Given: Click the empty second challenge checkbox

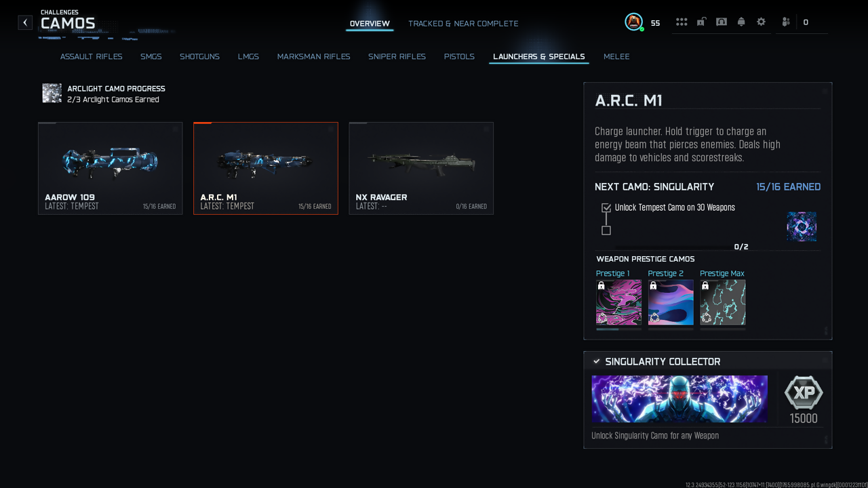Looking at the screenshot, I should click(606, 230).
